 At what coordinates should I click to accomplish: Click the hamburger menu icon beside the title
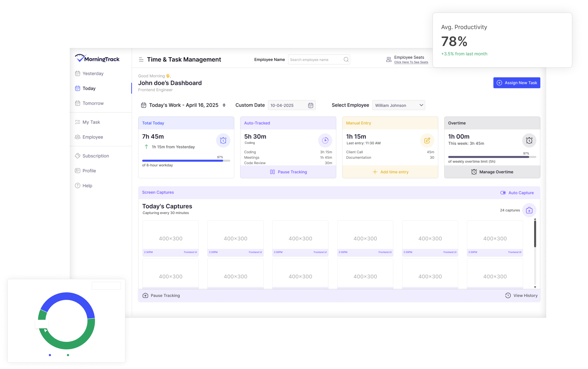(x=141, y=60)
